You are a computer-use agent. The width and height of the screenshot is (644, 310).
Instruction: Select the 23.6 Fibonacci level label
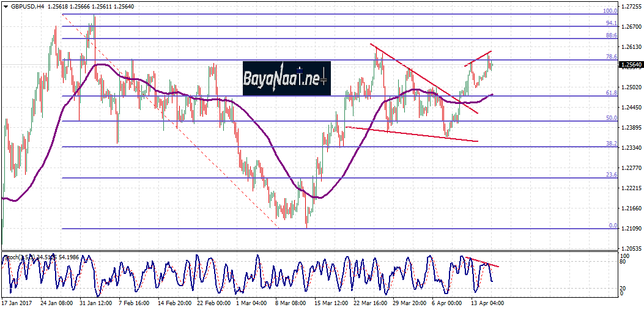[x=610, y=175]
